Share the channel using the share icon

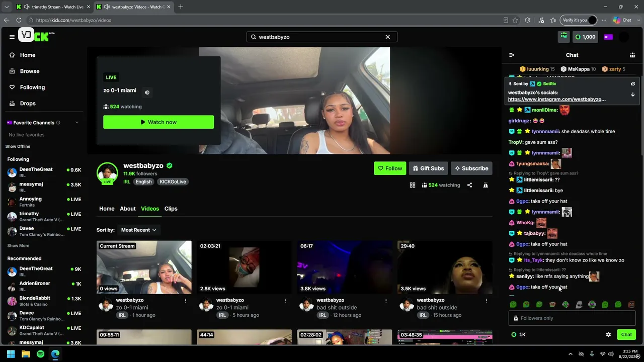(469, 185)
